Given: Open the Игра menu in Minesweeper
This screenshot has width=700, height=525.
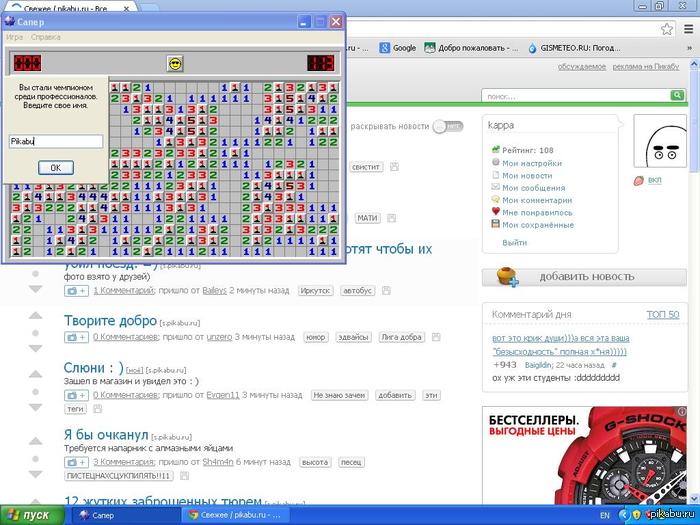Looking at the screenshot, I should click(x=15, y=37).
